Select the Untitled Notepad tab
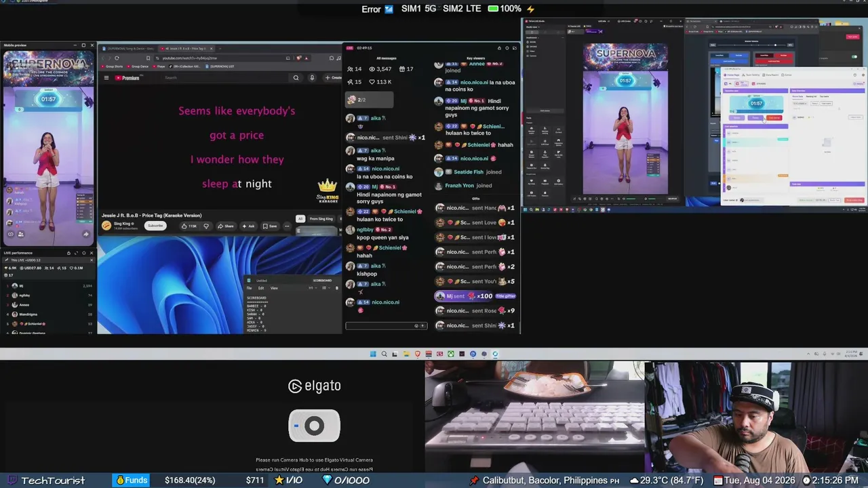The height and width of the screenshot is (488, 868). click(x=261, y=280)
